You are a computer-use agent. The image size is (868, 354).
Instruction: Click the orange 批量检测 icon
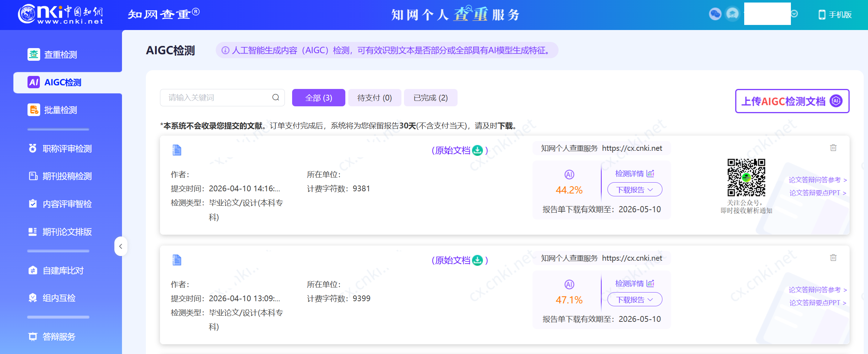[x=34, y=110]
